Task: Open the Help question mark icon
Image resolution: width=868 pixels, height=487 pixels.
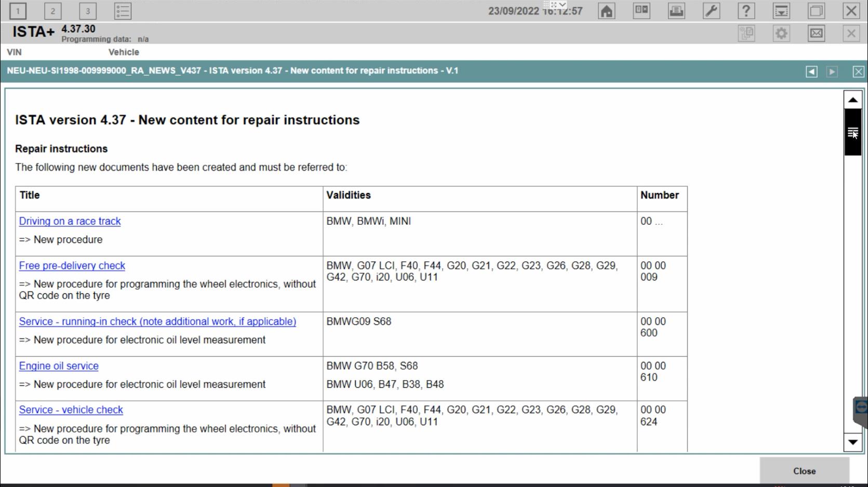Action: point(746,11)
